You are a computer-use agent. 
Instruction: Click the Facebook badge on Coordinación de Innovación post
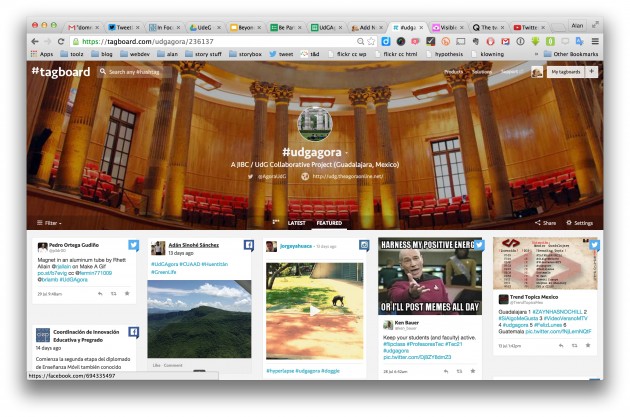133,332
